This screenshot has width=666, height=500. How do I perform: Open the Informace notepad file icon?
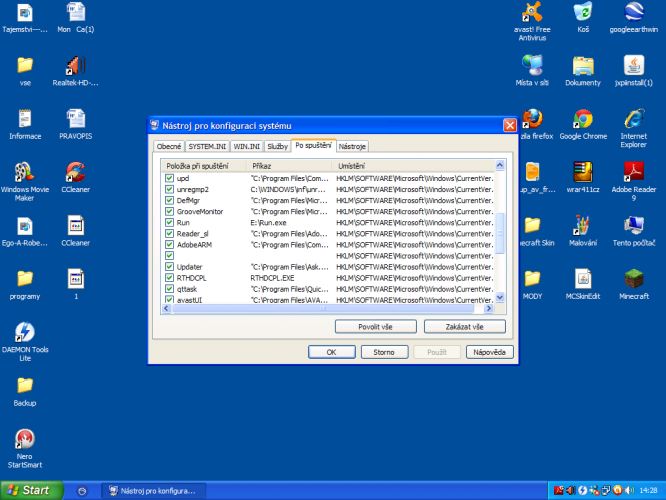click(25, 124)
